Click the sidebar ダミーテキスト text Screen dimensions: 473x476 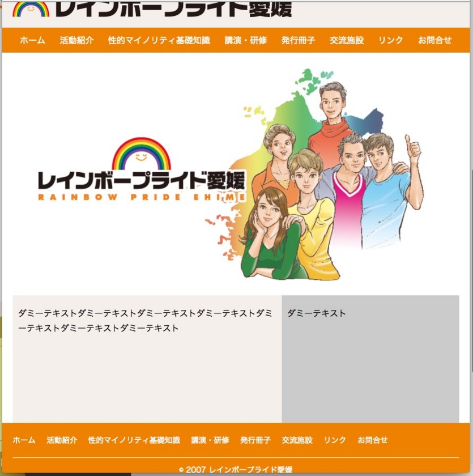tap(317, 313)
